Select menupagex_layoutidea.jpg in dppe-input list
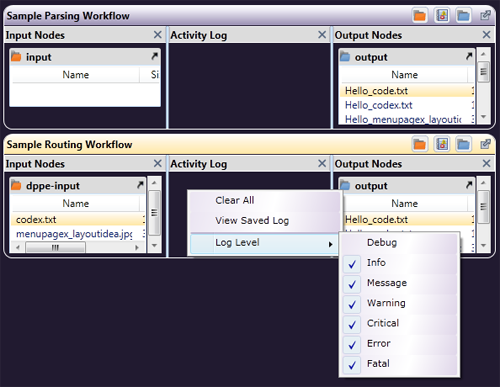Screen dimensions: 500x387 (78, 234)
